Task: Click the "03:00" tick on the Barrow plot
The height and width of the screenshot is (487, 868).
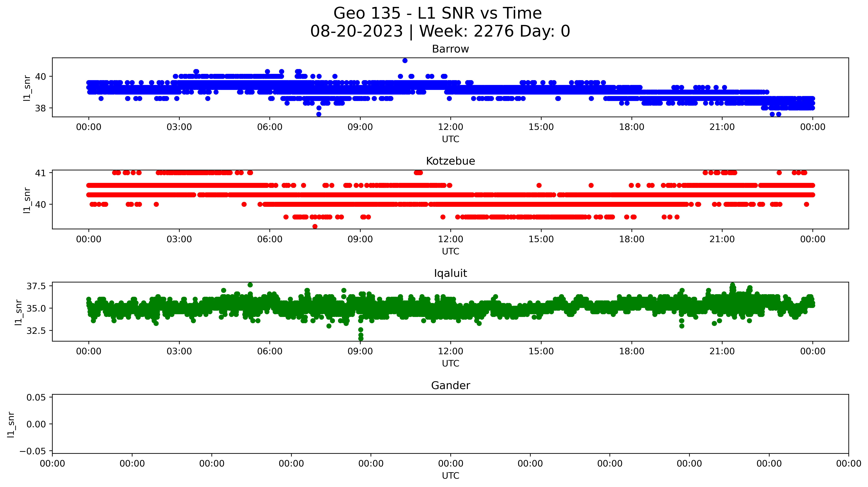Action: click(x=179, y=127)
